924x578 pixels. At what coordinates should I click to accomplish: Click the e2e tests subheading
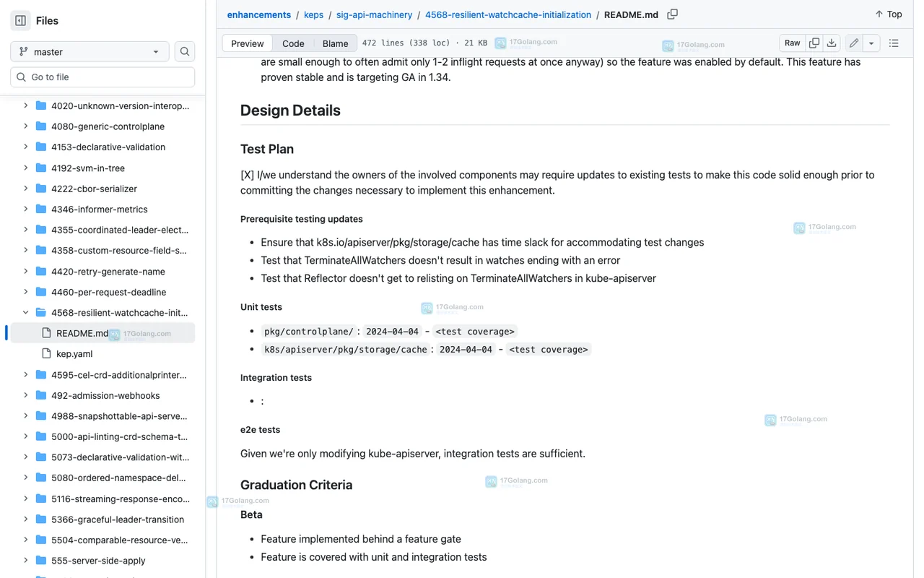(260, 430)
